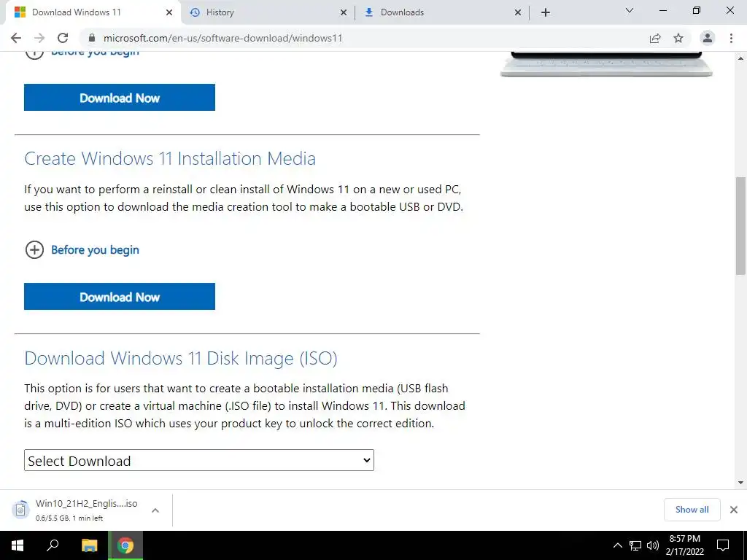
Task: Bookmark this page with the star icon
Action: coord(678,38)
